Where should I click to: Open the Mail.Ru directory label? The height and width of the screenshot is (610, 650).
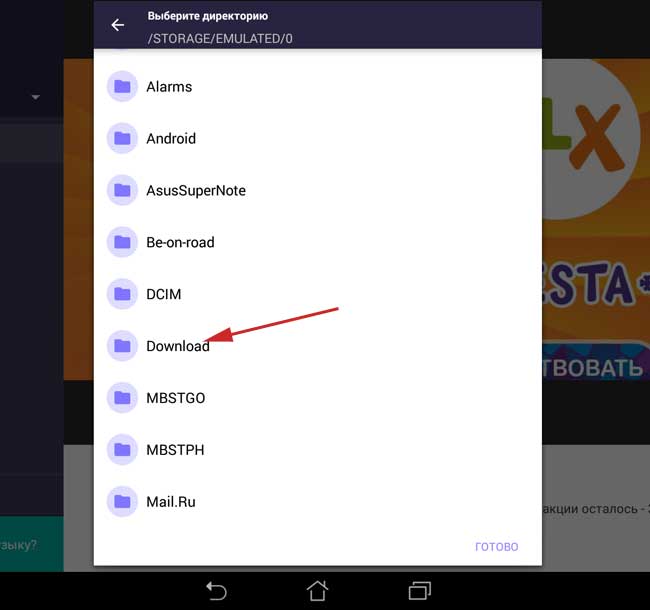coord(171,502)
